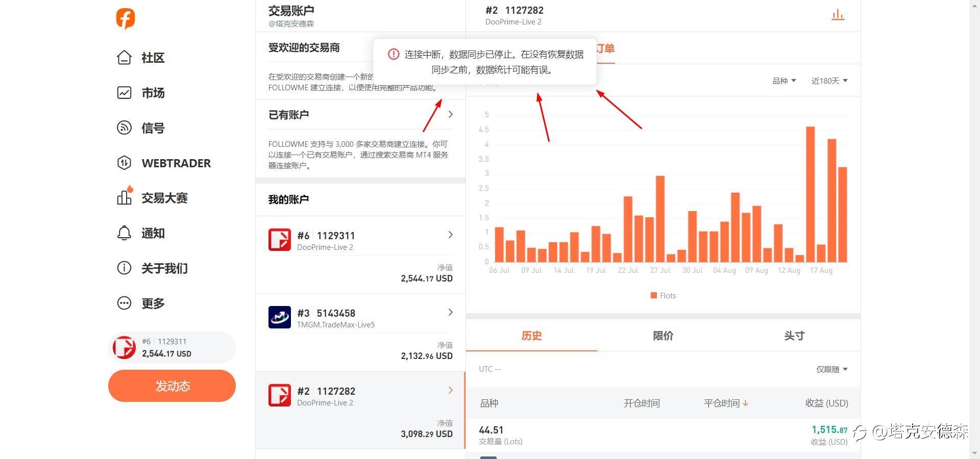
Task: Click the 我的账户 heading
Action: [289, 199]
